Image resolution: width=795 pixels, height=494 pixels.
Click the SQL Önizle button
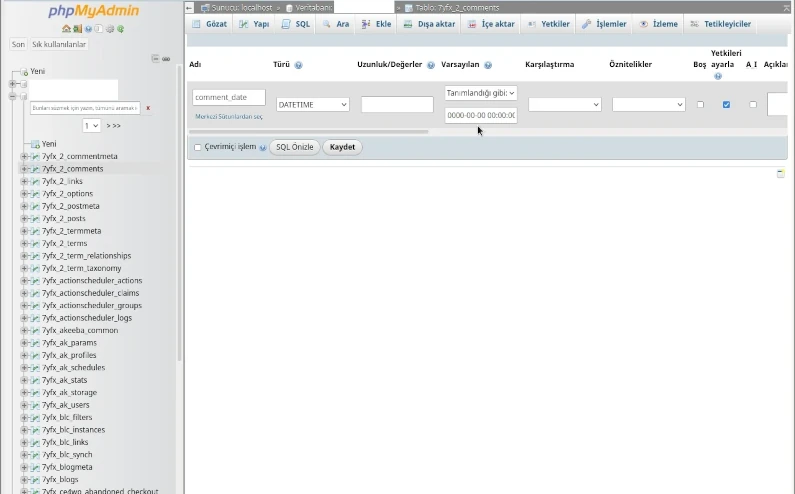click(x=294, y=147)
